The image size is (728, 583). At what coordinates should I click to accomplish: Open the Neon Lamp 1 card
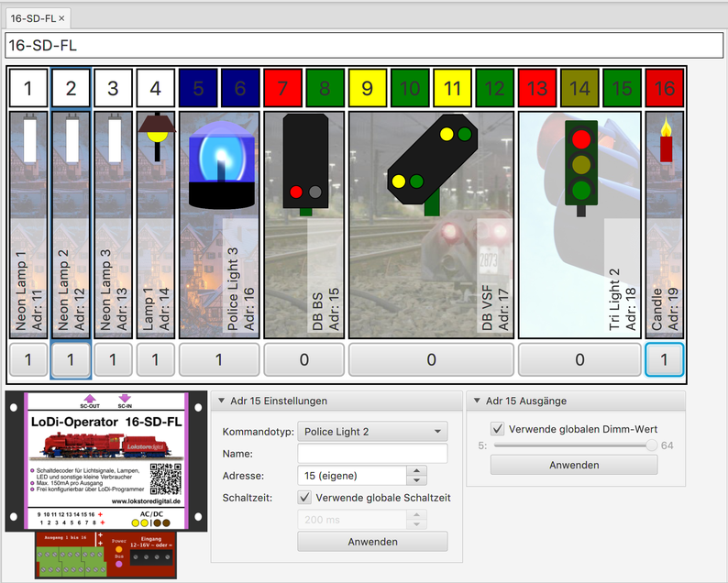point(28,225)
